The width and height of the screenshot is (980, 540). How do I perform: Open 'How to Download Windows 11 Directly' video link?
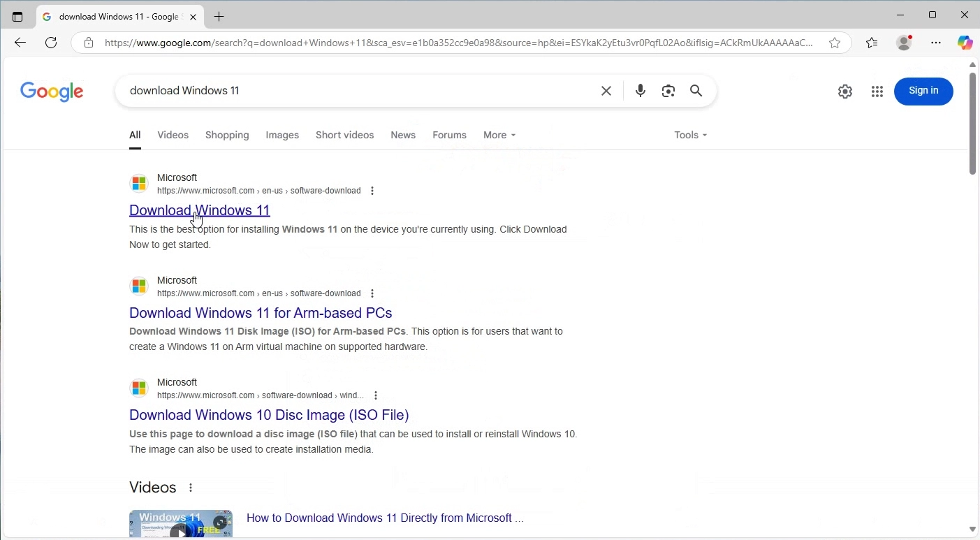click(x=386, y=518)
